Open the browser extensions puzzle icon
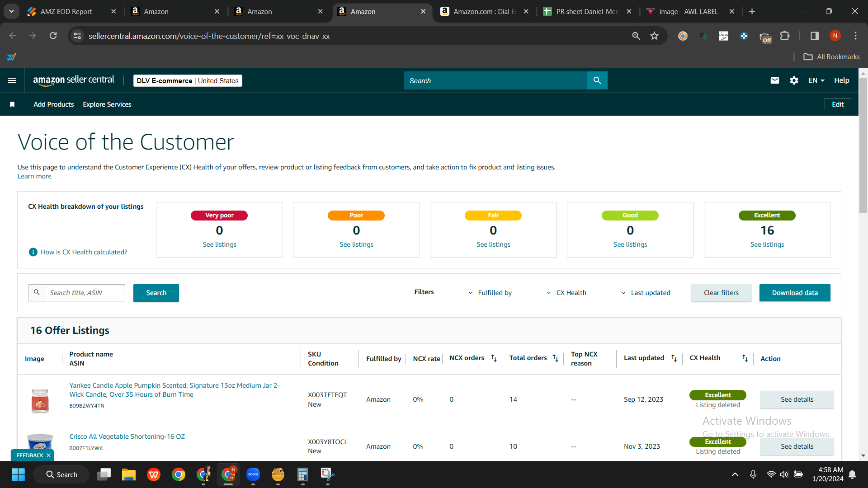868x488 pixels. point(785,36)
